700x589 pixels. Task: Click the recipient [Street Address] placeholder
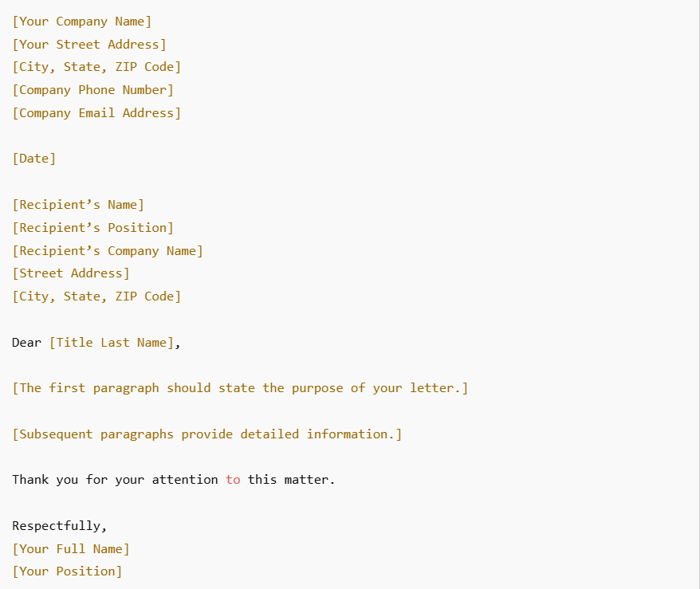coord(71,273)
